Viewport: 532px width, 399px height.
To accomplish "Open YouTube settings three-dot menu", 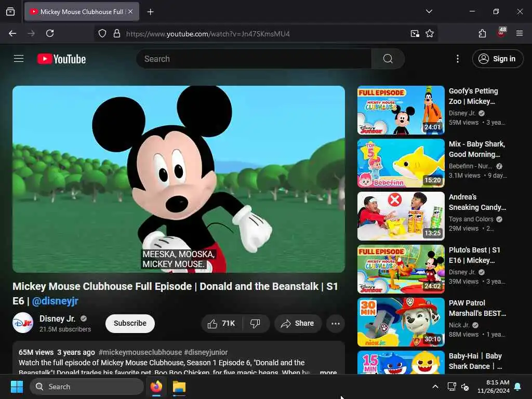I will pos(457,59).
